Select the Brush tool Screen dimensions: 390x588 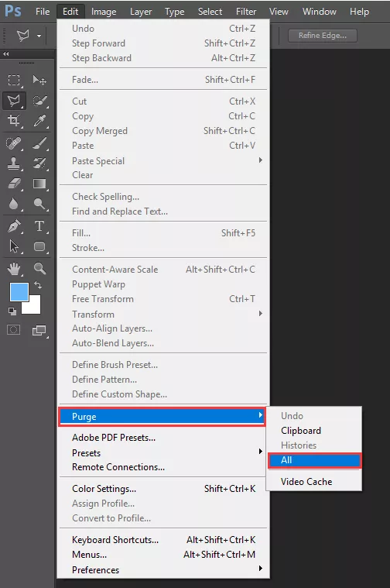click(x=39, y=143)
